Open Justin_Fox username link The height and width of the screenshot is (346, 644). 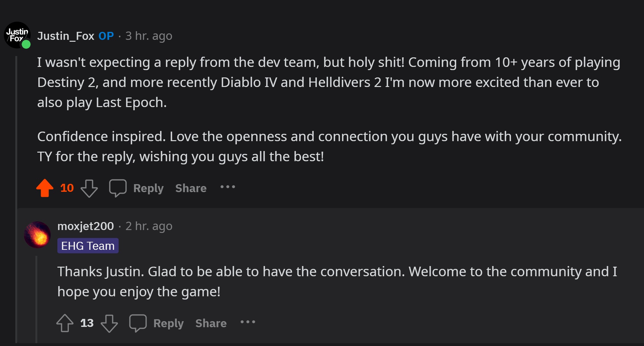click(x=66, y=36)
